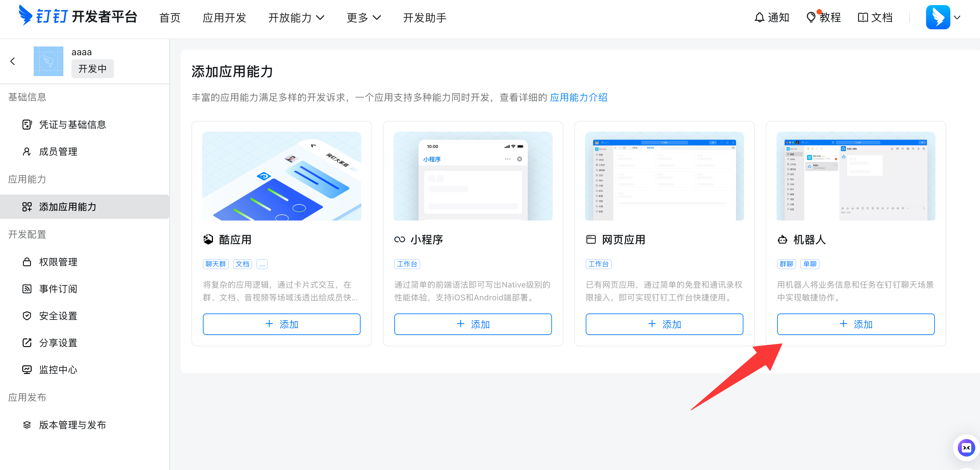The image size is (980, 470).
Task: Follow the 应用能力介绍 link
Action: pyautogui.click(x=578, y=97)
